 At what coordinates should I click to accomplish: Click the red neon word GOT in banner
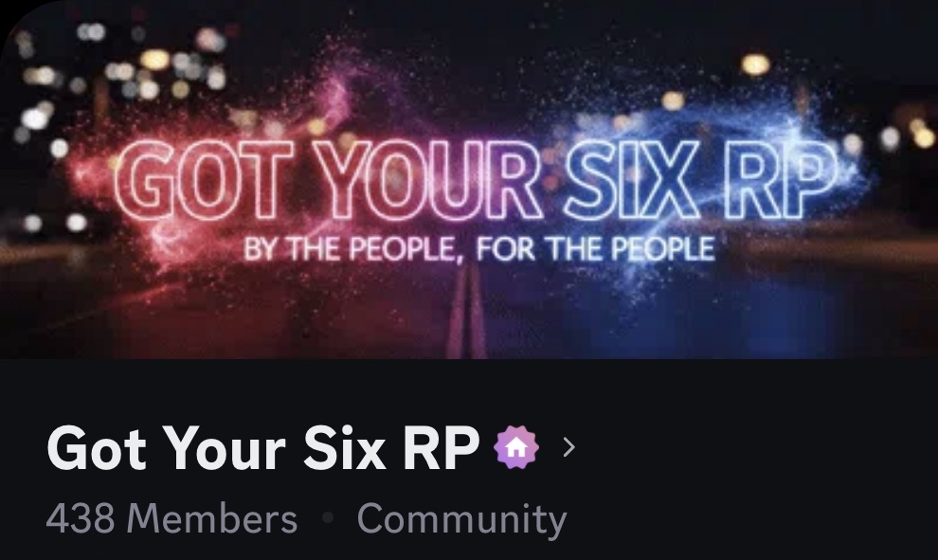[204, 181]
